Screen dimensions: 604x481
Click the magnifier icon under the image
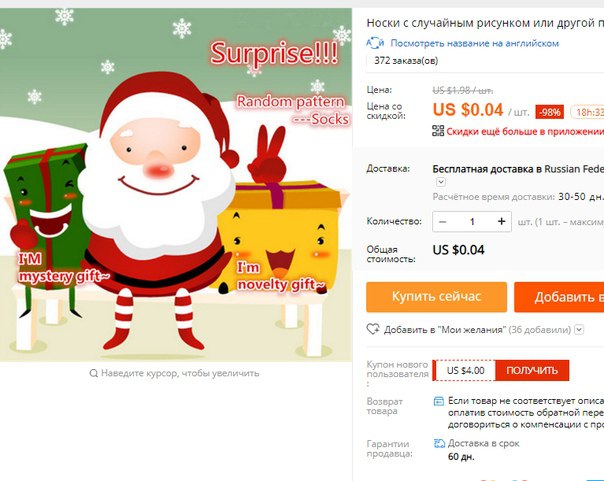(93, 373)
